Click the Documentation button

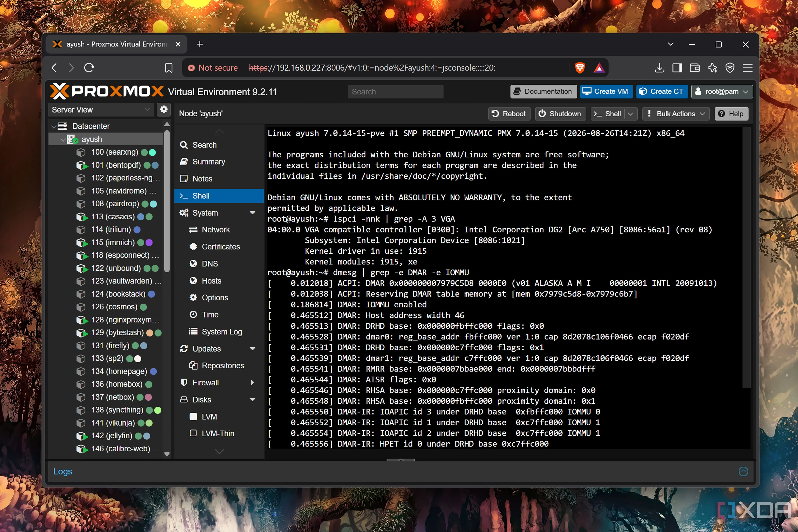coord(543,92)
